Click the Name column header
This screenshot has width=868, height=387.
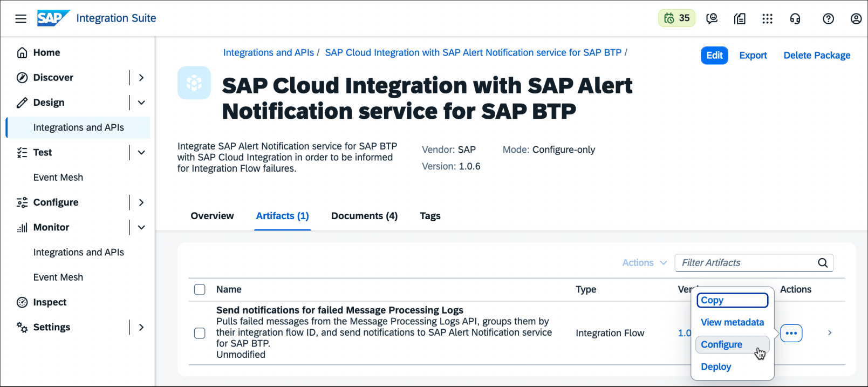click(x=229, y=289)
